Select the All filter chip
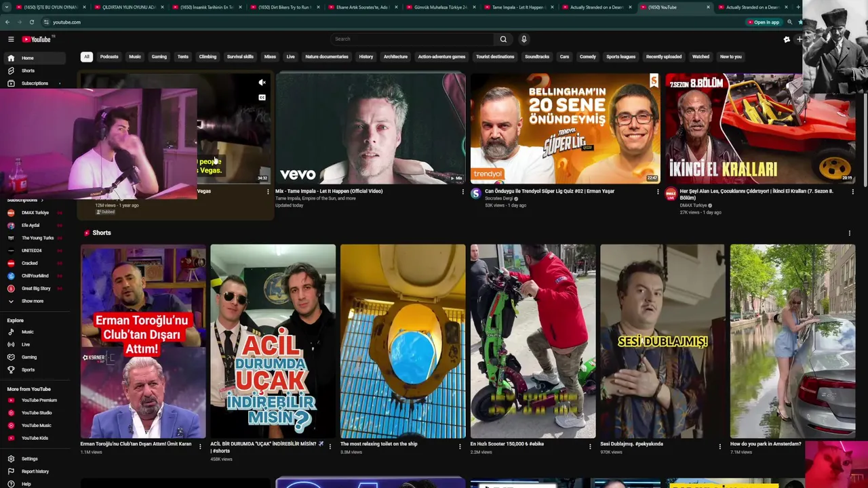Viewport: 868px width, 488px height. coord(86,57)
